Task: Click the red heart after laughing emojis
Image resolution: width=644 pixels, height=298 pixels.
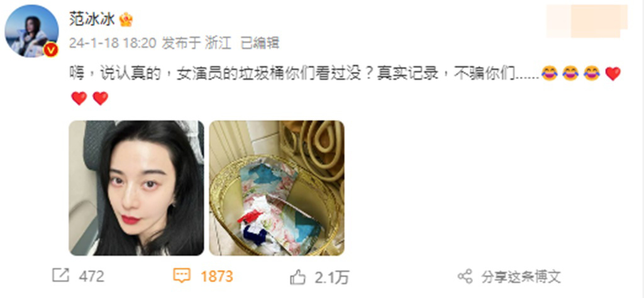Action: (x=613, y=74)
